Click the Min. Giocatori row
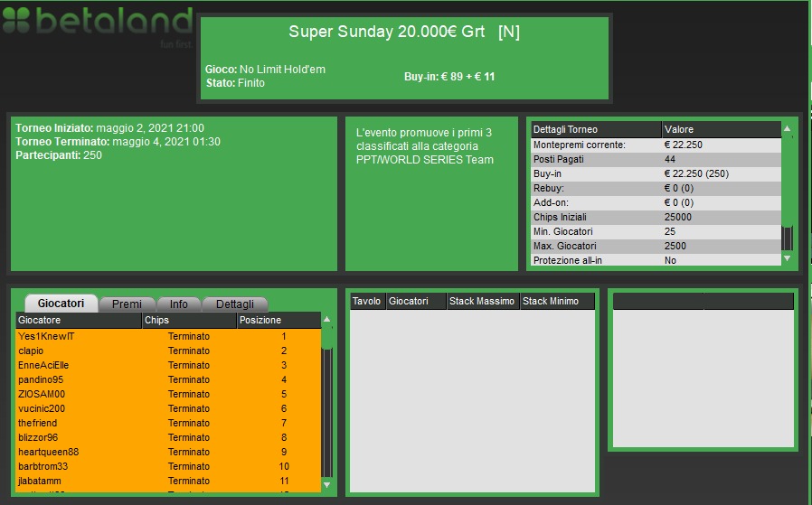 (656, 232)
